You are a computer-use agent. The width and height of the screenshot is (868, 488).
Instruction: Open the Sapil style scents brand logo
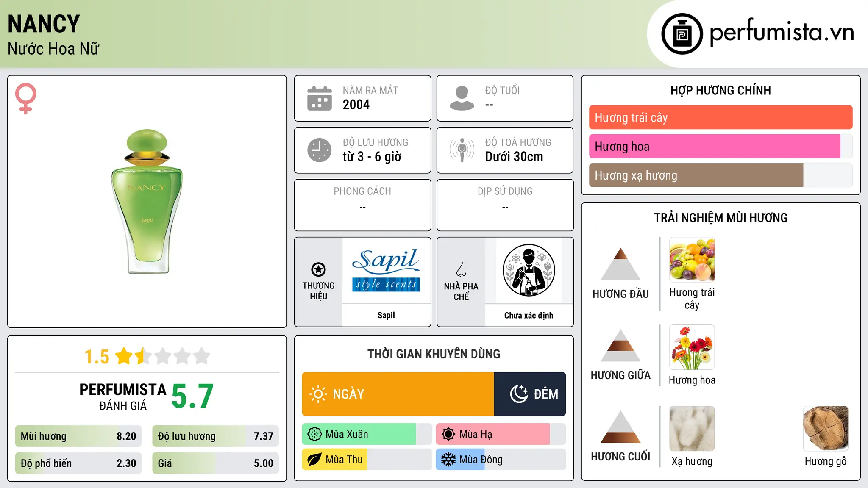386,271
